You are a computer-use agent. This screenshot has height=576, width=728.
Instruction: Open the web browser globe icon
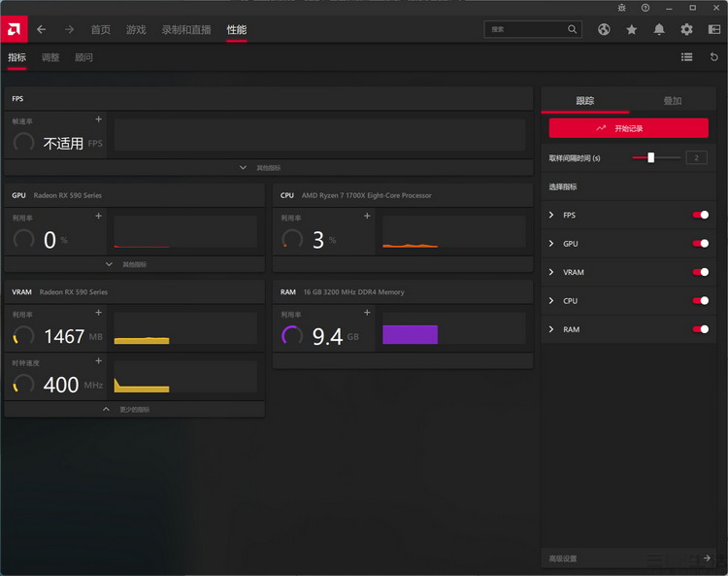click(604, 30)
